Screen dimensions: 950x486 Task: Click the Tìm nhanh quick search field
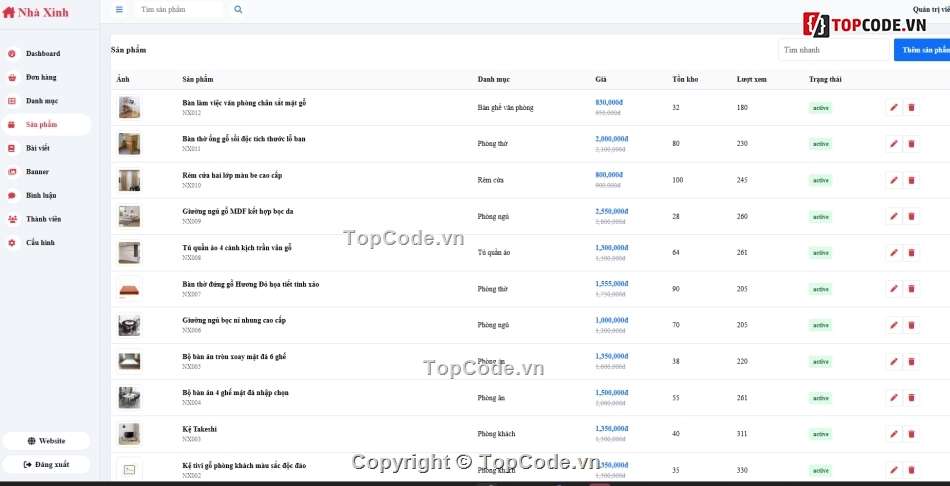pyautogui.click(x=834, y=50)
